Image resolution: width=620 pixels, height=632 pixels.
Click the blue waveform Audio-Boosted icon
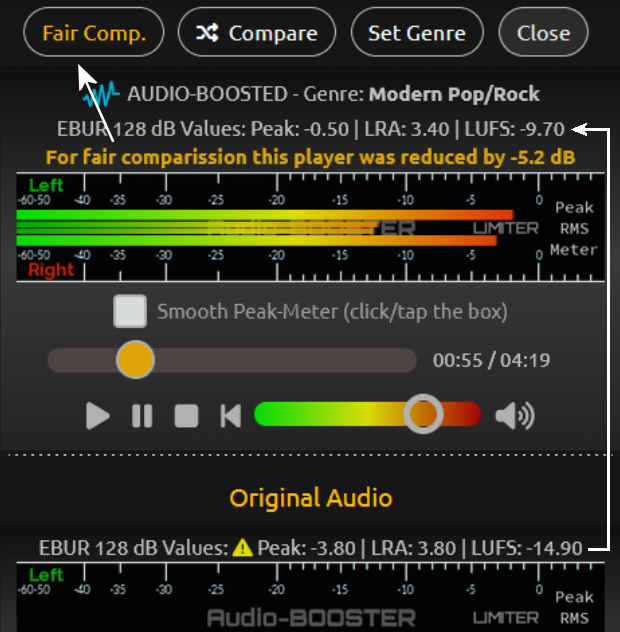pyautogui.click(x=101, y=94)
